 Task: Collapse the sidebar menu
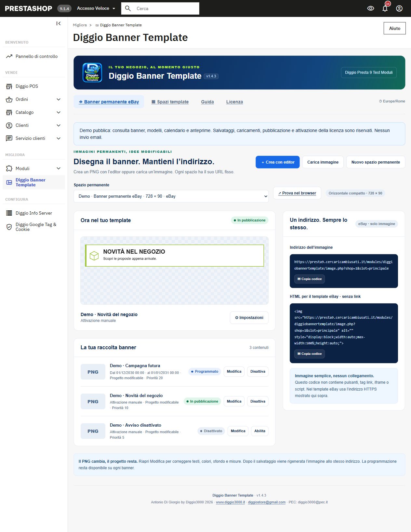click(x=59, y=23)
